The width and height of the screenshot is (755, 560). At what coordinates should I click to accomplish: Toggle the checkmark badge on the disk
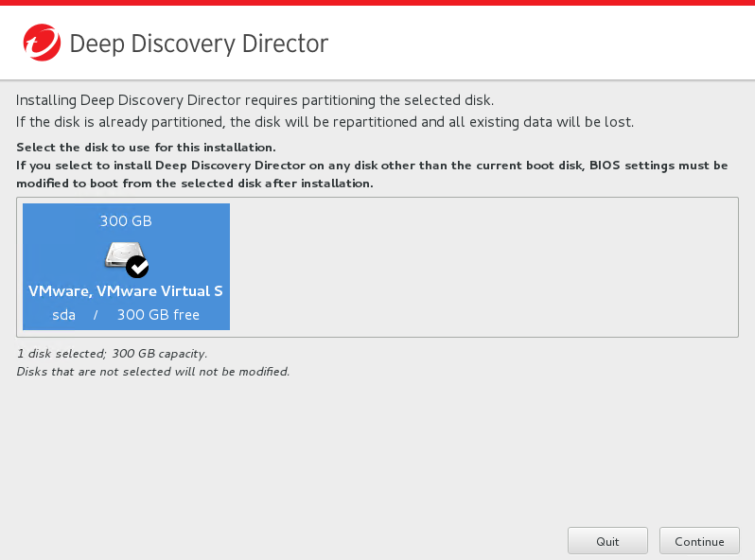pos(137,266)
